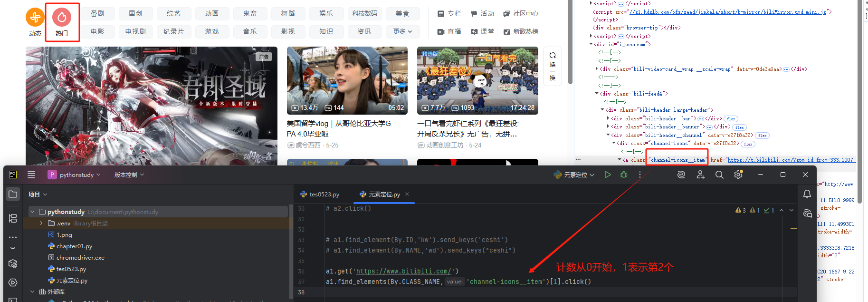Open 新歌热榜 link on Bilibili
Image resolution: width=868 pixels, height=302 pixels.
click(521, 31)
